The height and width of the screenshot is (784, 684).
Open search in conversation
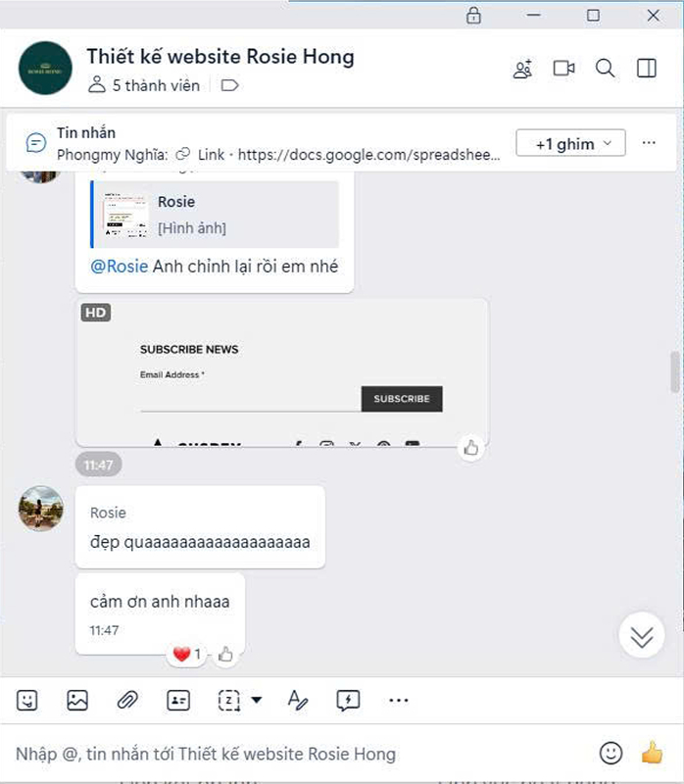pos(605,68)
